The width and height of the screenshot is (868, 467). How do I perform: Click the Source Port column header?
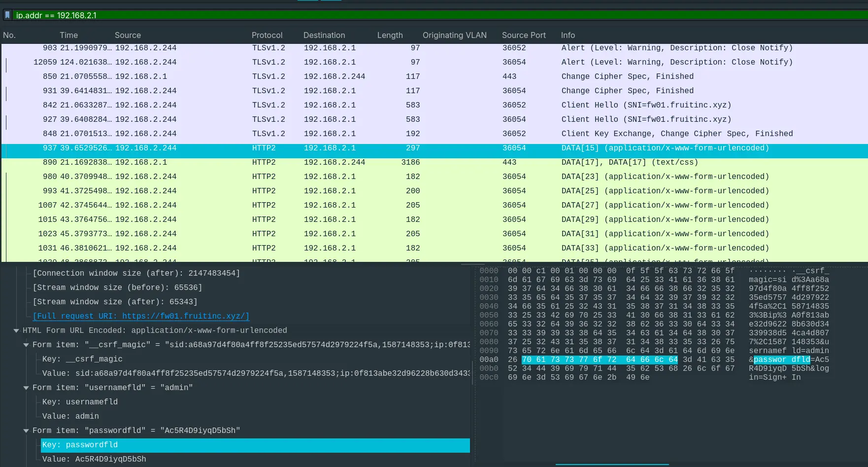point(523,35)
